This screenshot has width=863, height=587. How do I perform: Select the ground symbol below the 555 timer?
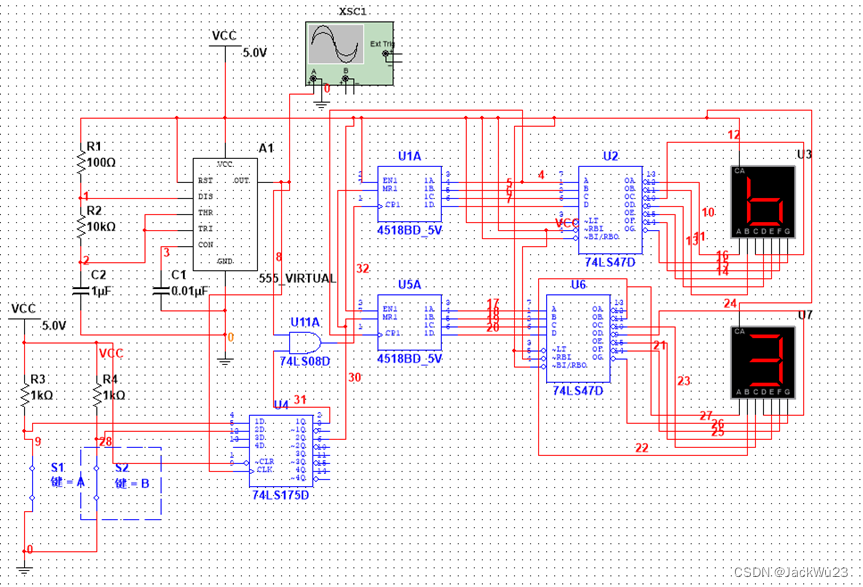tap(225, 361)
